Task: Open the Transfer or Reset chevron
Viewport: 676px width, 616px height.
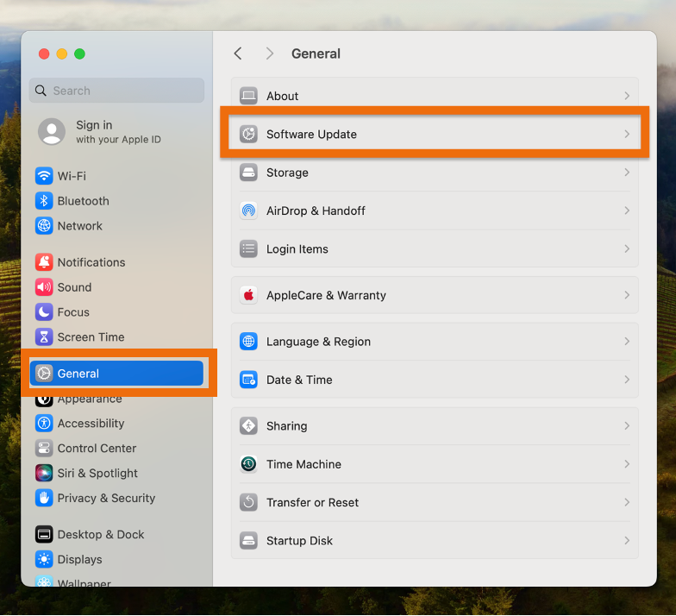Action: [x=627, y=502]
